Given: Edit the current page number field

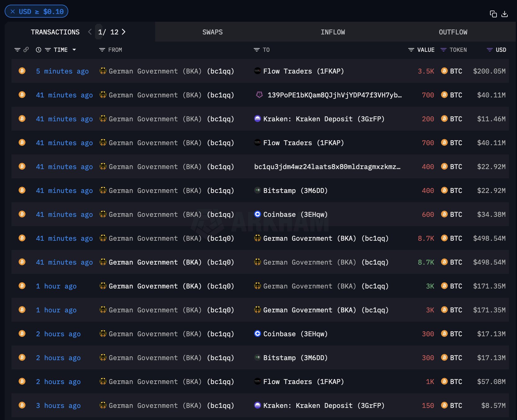Looking at the screenshot, I should tap(99, 32).
